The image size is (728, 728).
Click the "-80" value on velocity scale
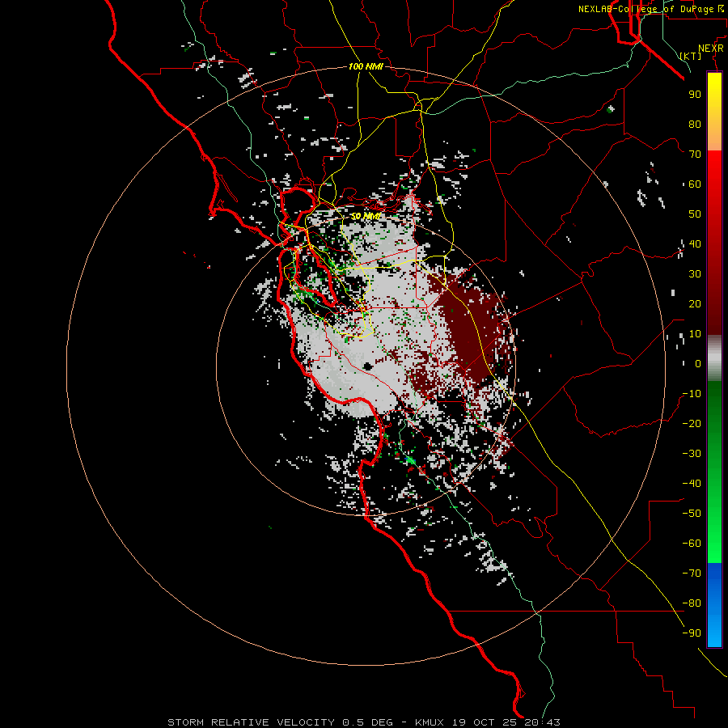pos(692,603)
